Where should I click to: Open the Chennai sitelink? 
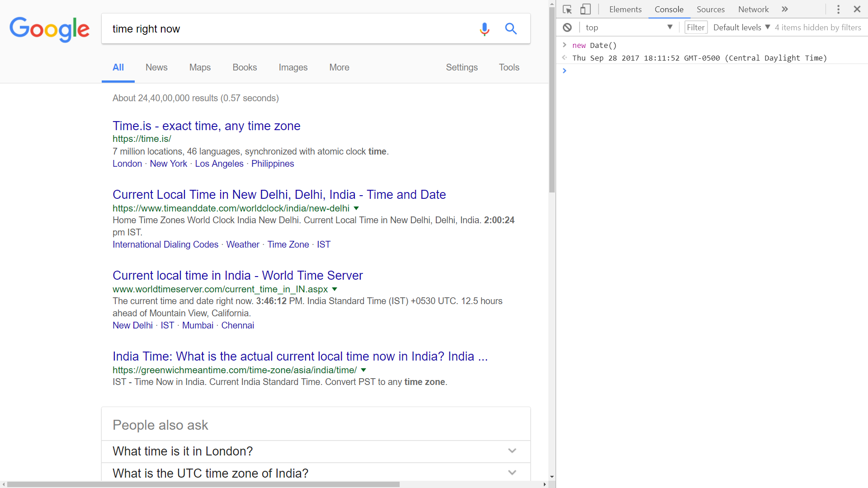click(x=238, y=326)
